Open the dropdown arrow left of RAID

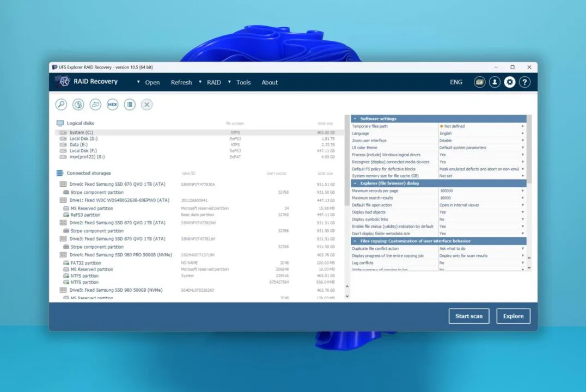[200, 82]
